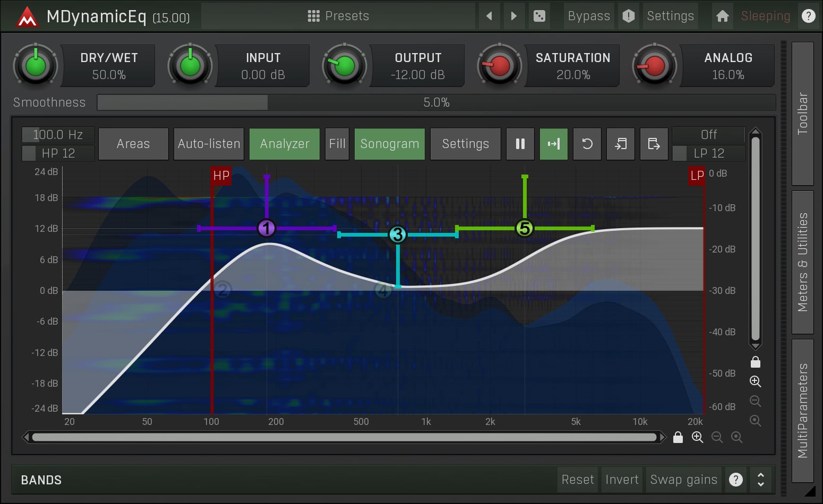Click the vertical zoom lock padlock icon
Viewport: 823px width, 504px height.
[x=756, y=362]
